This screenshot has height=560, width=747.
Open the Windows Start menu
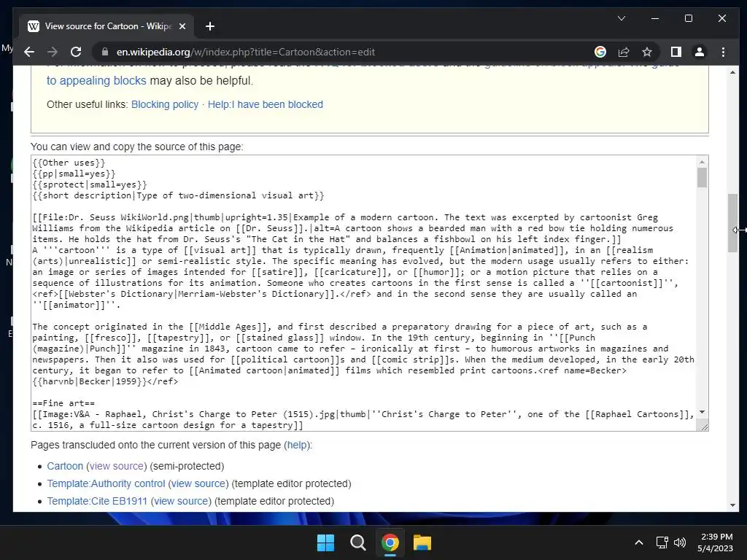pyautogui.click(x=326, y=542)
